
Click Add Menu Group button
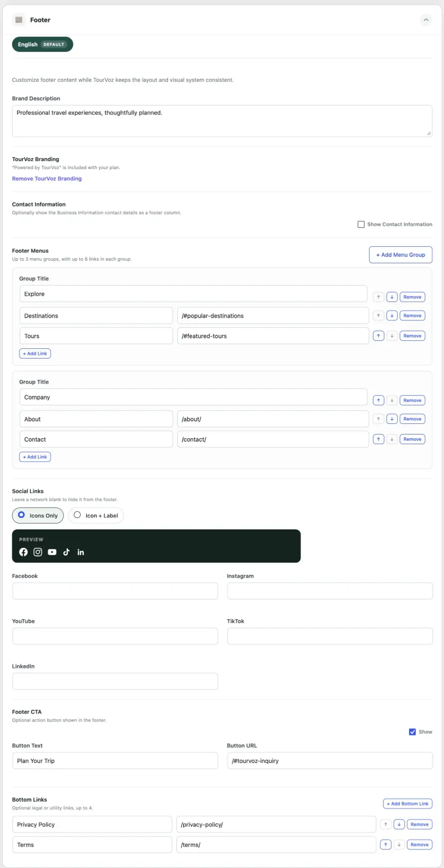click(400, 255)
